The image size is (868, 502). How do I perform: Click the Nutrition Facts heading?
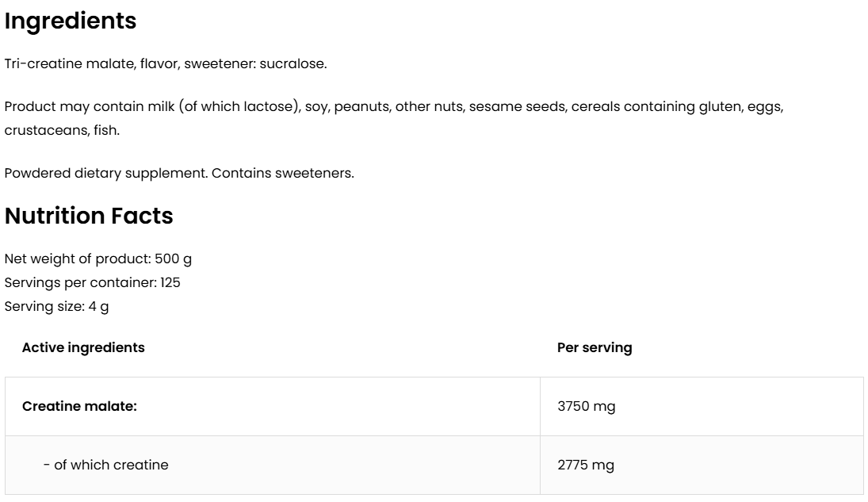89,216
